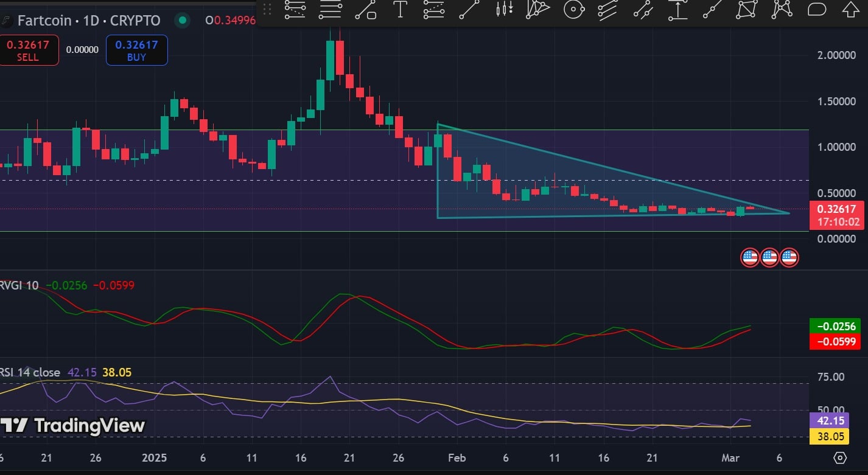Grab the drawing toolbar's dotted drag handle
Viewport: 868px width, 475px height.
[x=267, y=9]
